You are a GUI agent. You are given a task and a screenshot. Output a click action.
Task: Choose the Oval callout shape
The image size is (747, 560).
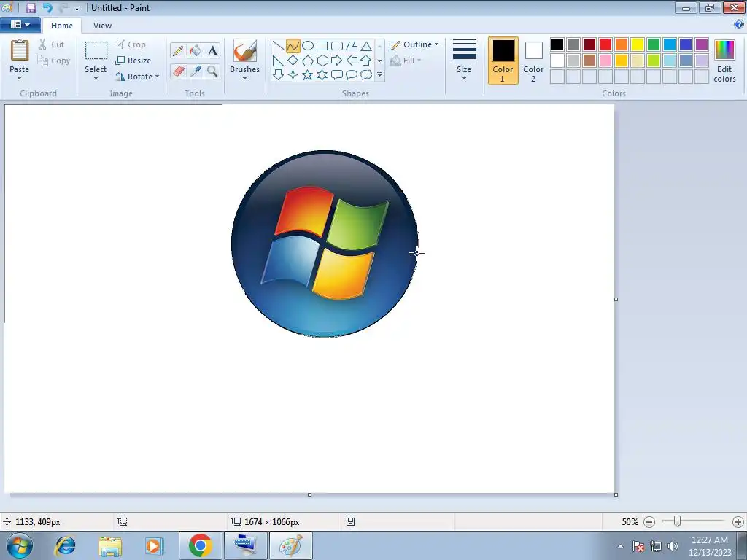point(352,75)
